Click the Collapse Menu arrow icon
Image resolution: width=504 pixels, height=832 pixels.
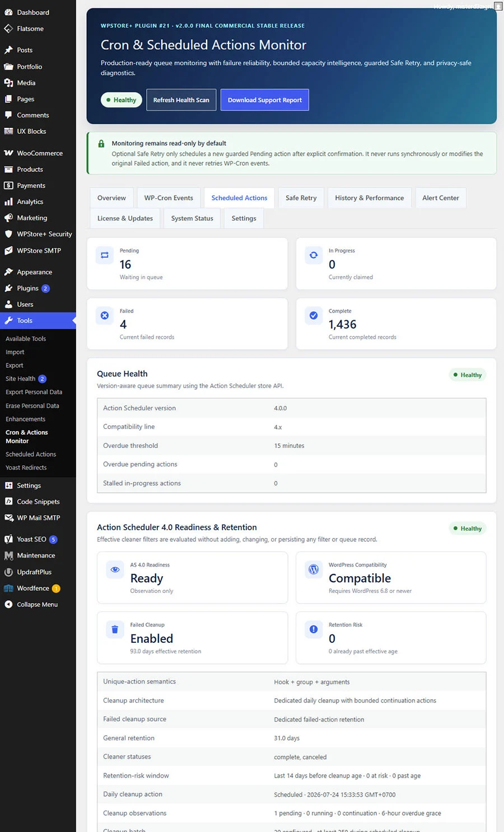[x=8, y=605]
